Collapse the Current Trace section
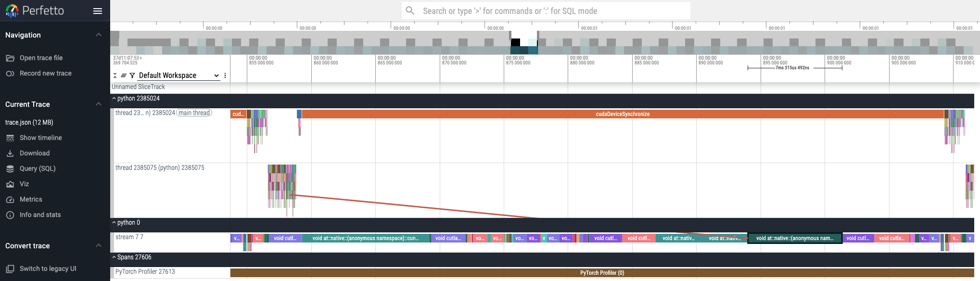Screen dimensions: 980x281 [x=99, y=104]
